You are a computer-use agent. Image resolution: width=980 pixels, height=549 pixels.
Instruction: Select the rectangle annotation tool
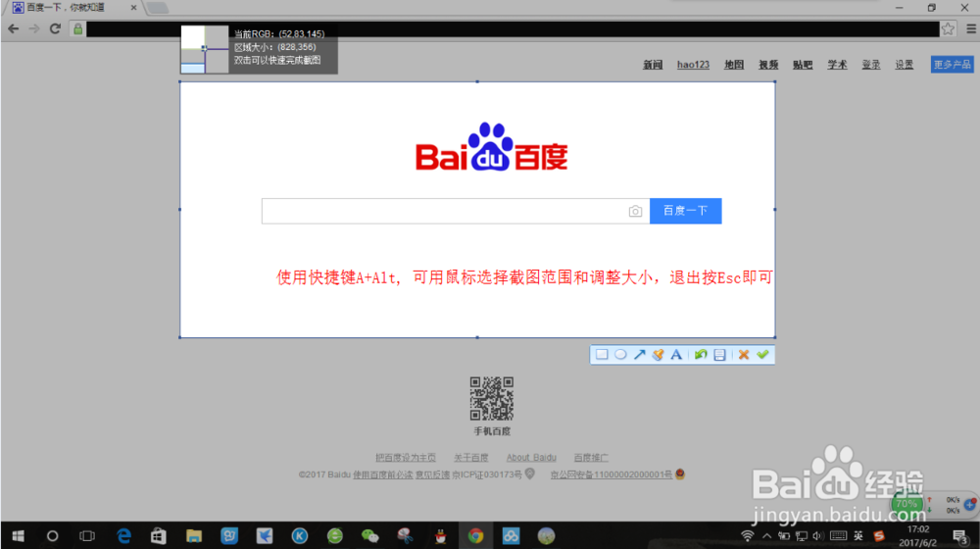[x=602, y=355]
